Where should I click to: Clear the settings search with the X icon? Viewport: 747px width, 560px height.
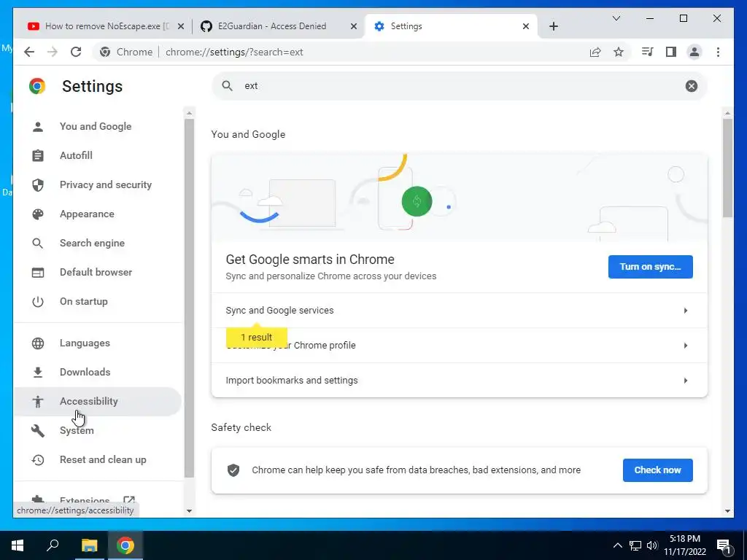point(692,86)
